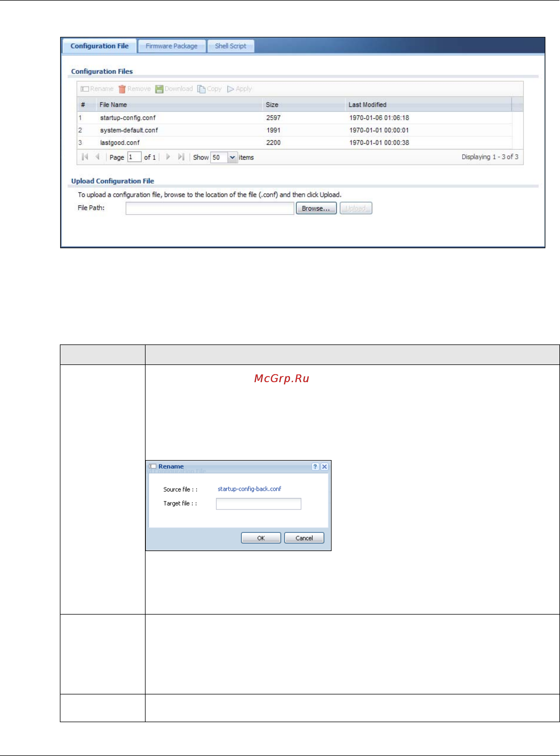The width and height of the screenshot is (560, 756).
Task: Close the Rename dialog
Action: tap(324, 466)
